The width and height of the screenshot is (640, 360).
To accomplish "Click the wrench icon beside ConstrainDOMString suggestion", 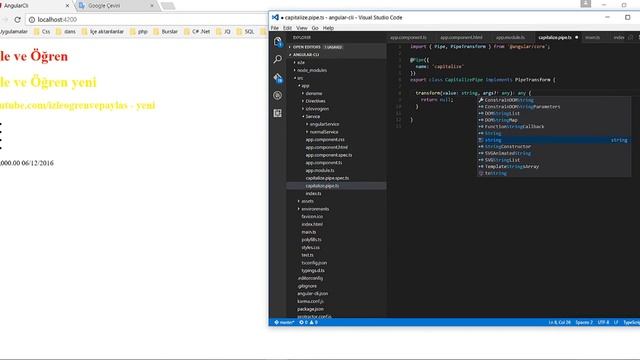I will point(481,100).
